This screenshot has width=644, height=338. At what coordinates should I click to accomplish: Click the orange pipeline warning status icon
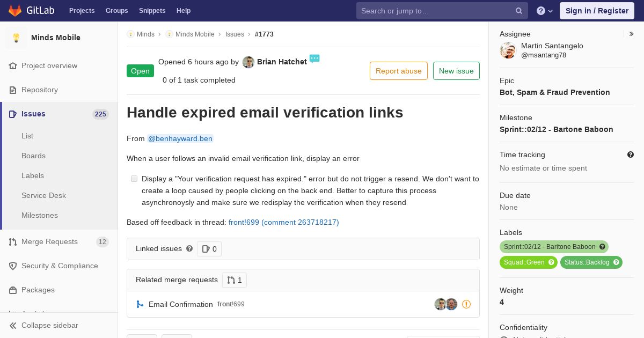[466, 304]
